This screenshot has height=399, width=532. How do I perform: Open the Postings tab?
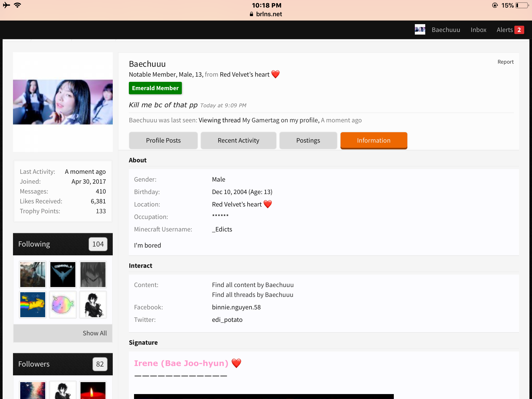coord(308,141)
